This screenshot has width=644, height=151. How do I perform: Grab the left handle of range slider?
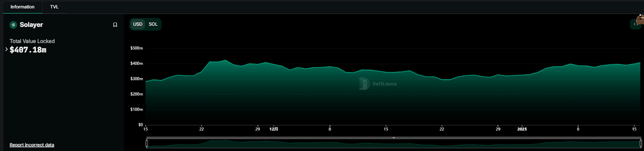coord(147,143)
